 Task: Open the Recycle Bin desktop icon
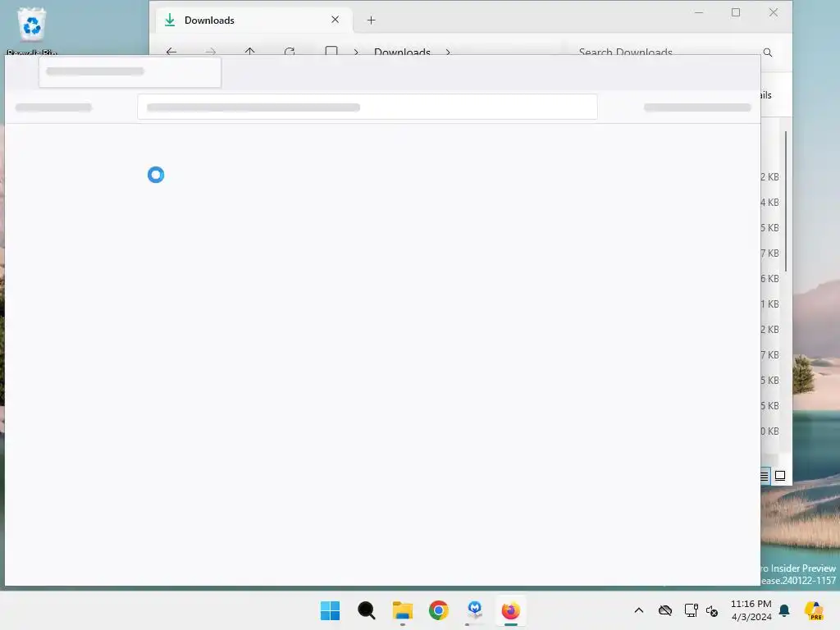tap(32, 30)
